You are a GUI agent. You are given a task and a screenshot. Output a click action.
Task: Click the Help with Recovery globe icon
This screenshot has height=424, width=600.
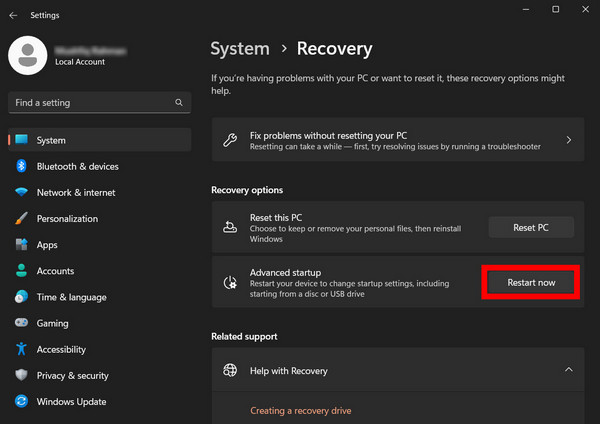click(x=230, y=370)
